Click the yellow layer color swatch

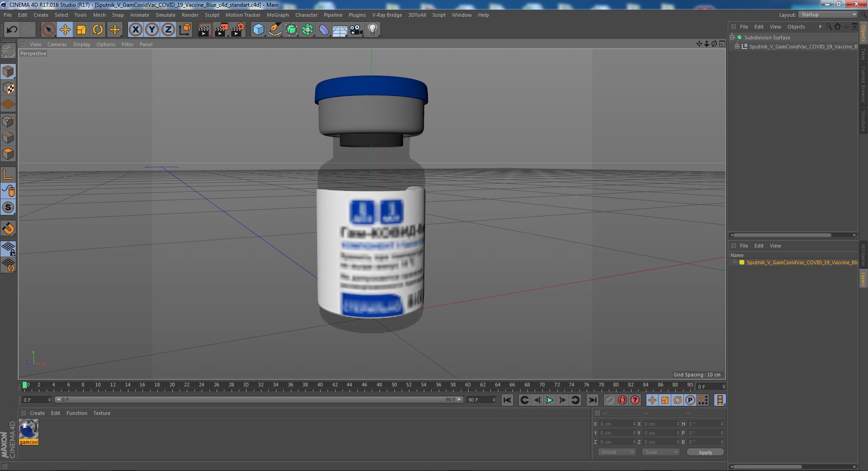click(742, 262)
